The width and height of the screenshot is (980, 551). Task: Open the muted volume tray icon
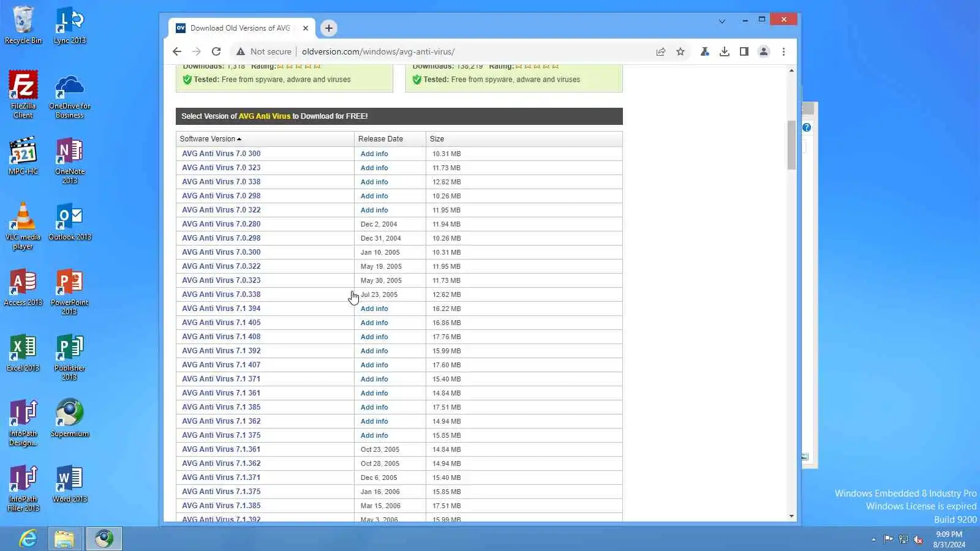pos(918,539)
